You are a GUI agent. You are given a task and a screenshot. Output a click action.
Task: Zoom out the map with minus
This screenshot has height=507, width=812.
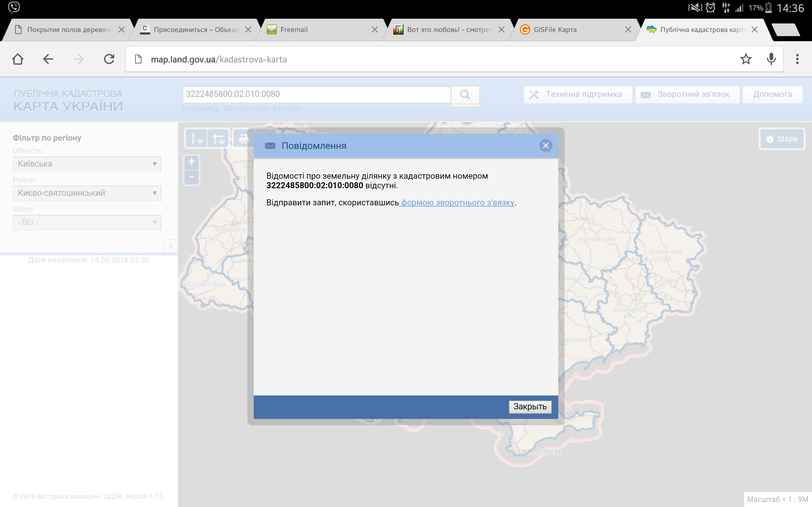tap(192, 177)
